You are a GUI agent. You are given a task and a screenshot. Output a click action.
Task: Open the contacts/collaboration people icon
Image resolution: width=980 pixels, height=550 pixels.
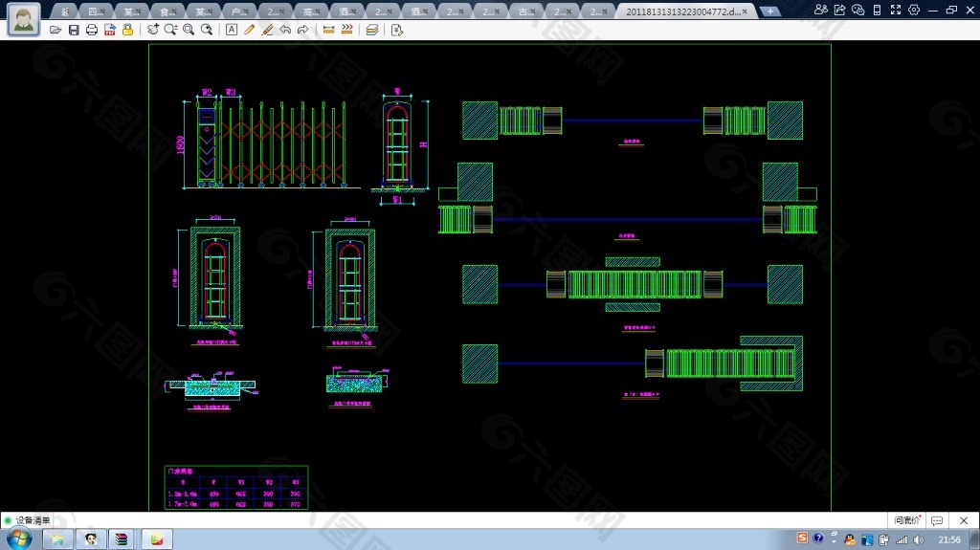[821, 10]
